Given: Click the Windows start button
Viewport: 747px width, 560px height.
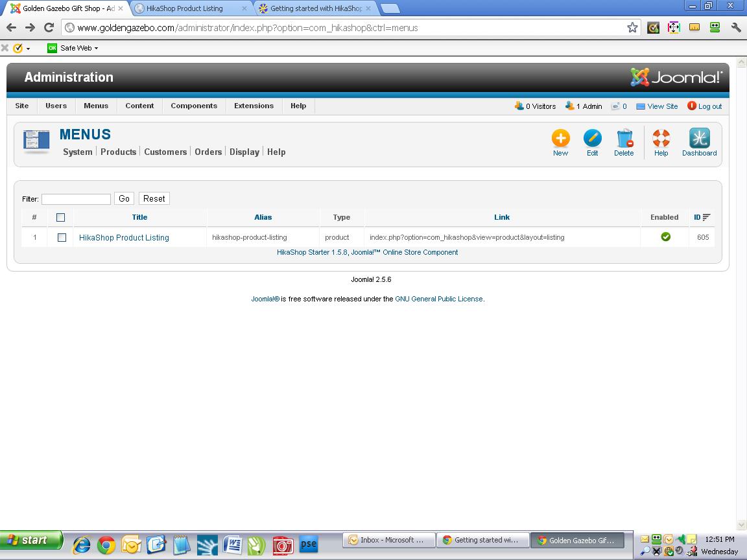Looking at the screenshot, I should (31, 540).
